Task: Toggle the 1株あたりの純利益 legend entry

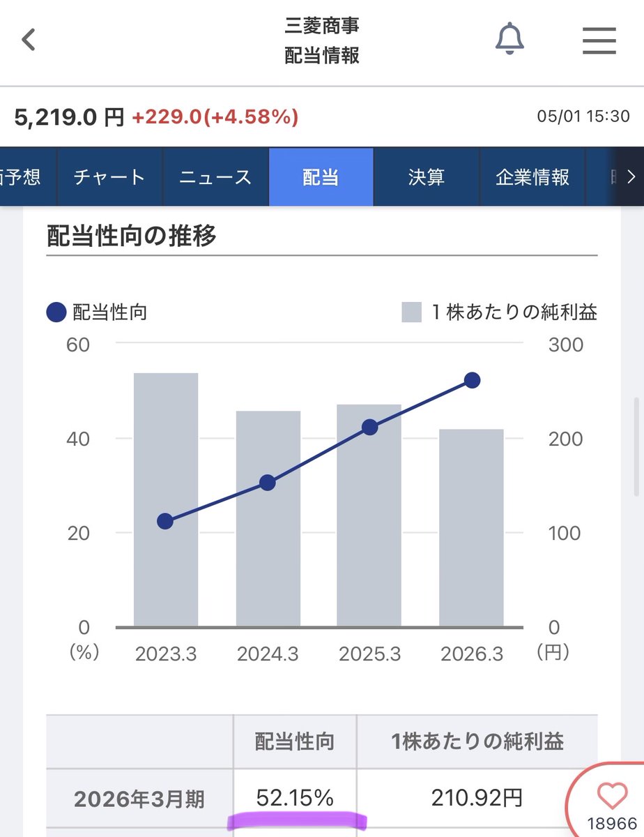Action: (x=500, y=312)
